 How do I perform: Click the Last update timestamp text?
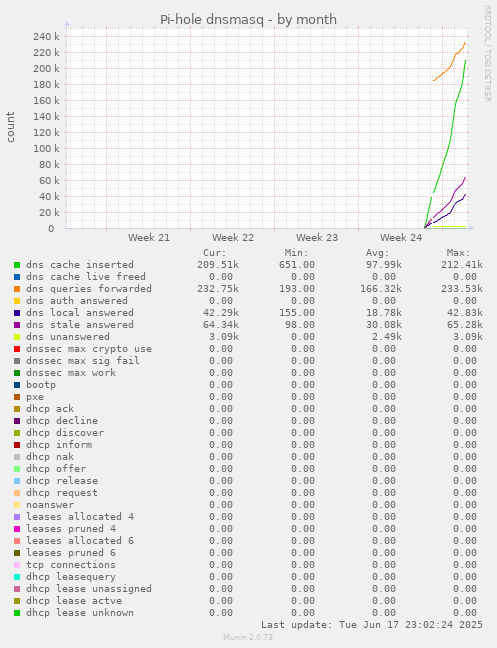point(371,624)
